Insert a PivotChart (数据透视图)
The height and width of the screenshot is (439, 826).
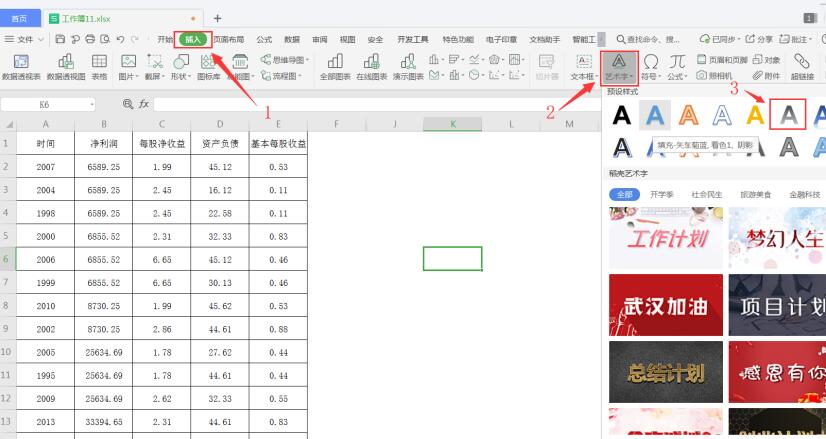[x=66, y=67]
